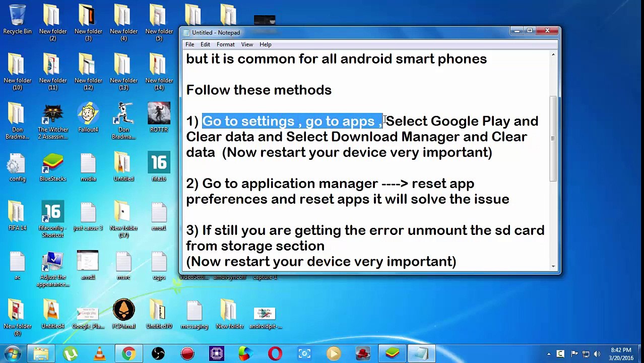Select the messaging text file
This screenshot has height=363, width=644.
[x=194, y=315]
